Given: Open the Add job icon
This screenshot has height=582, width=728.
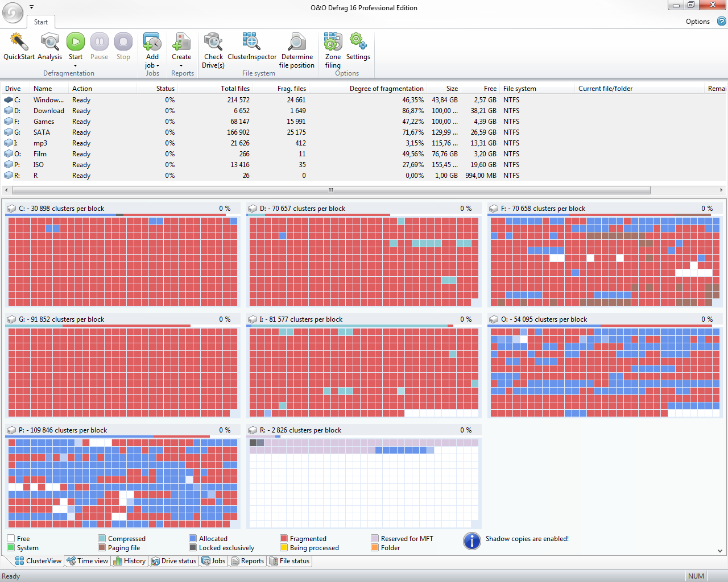Looking at the screenshot, I should [x=152, y=41].
